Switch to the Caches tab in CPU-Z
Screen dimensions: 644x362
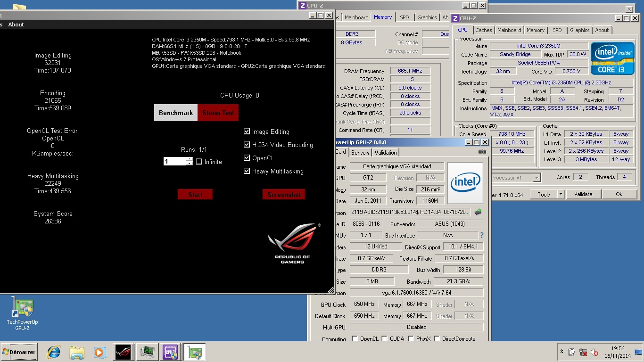[483, 30]
